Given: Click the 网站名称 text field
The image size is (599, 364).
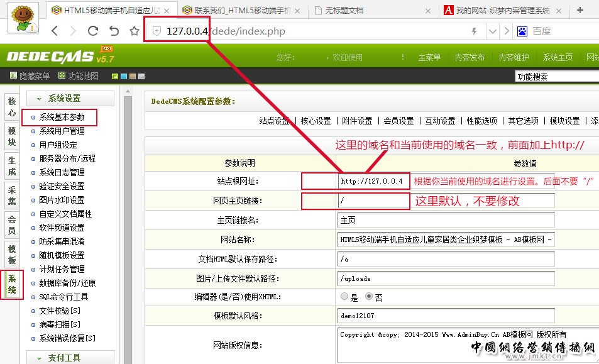Looking at the screenshot, I should click(x=446, y=240).
